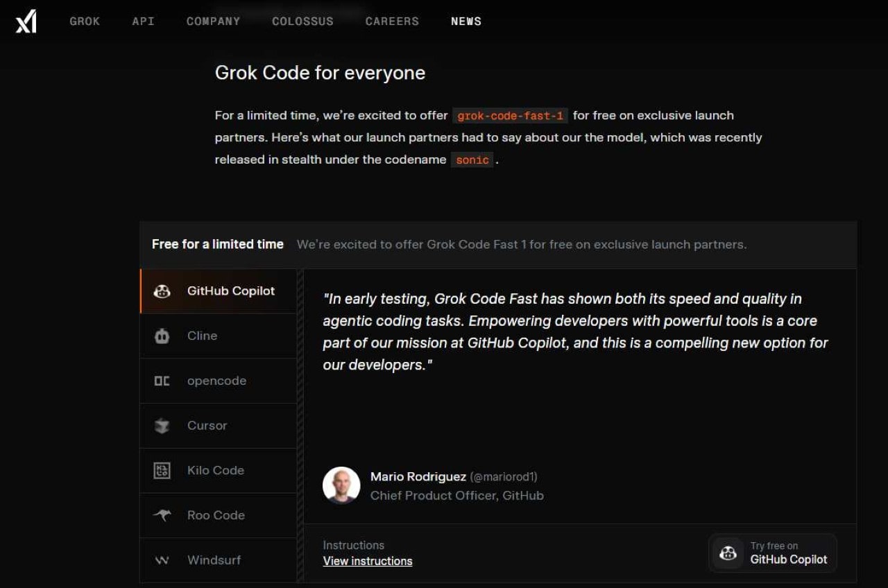Open the GROK menu item
The height and width of the screenshot is (588, 888).
tap(85, 21)
